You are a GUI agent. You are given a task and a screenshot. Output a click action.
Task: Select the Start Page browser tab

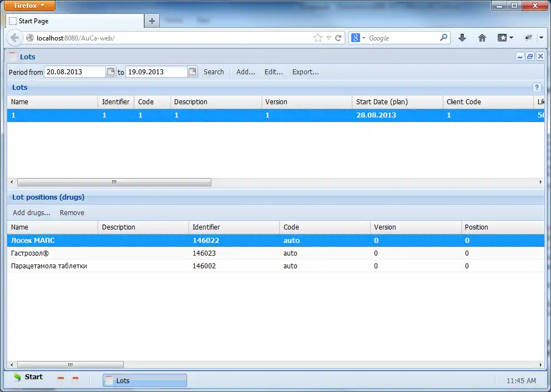click(x=75, y=21)
